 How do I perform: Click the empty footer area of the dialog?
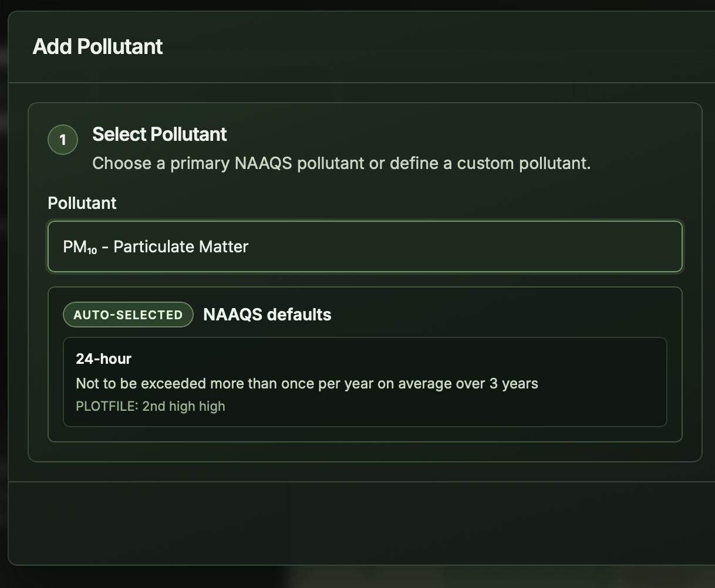(x=357, y=522)
